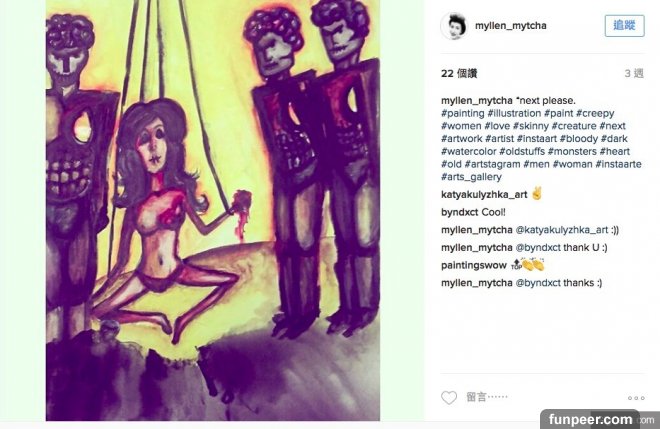
Task: Open paintingswow commenter profile
Action: (474, 265)
